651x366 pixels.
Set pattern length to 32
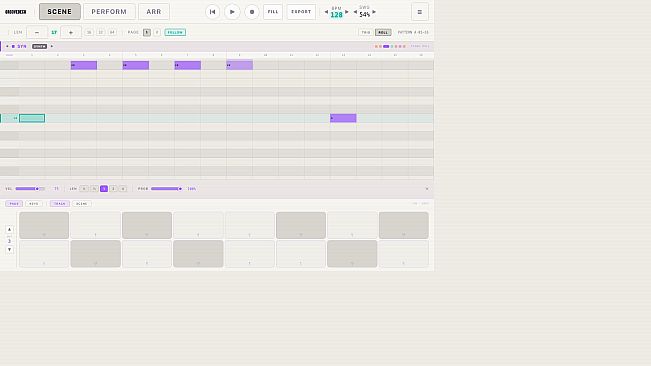[x=100, y=32]
